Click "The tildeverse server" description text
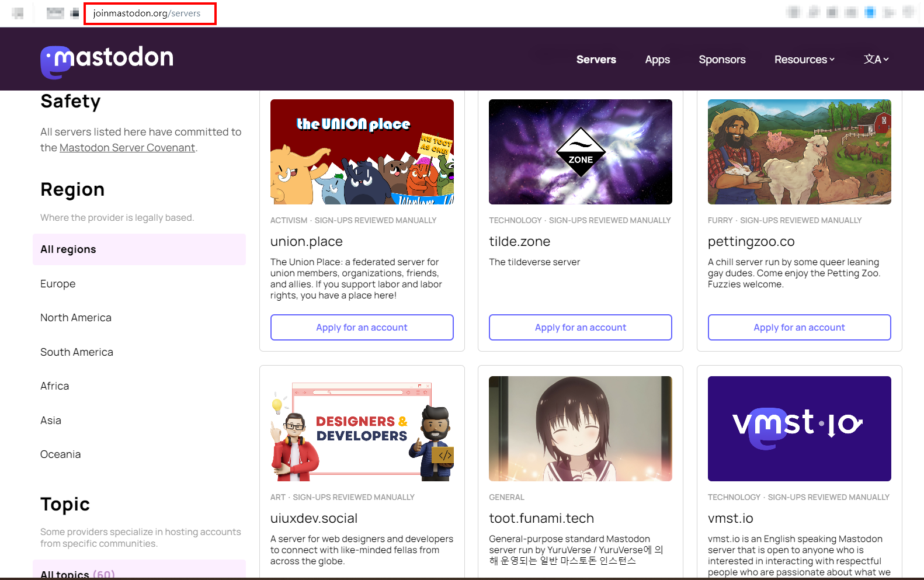 coord(534,262)
